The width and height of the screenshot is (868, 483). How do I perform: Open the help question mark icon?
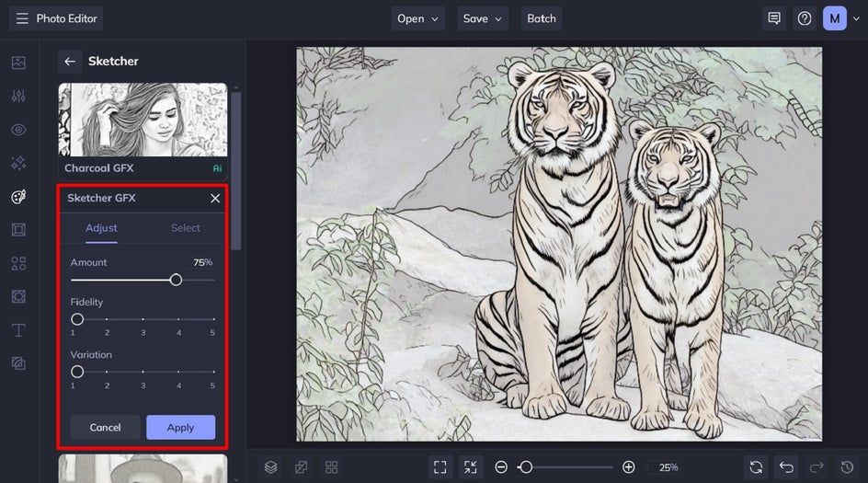(805, 18)
